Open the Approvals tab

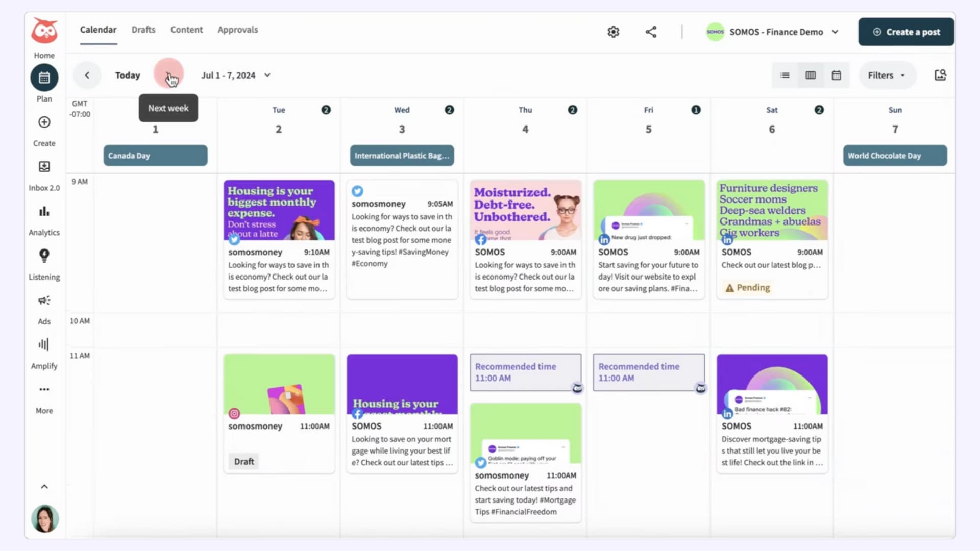pyautogui.click(x=238, y=30)
